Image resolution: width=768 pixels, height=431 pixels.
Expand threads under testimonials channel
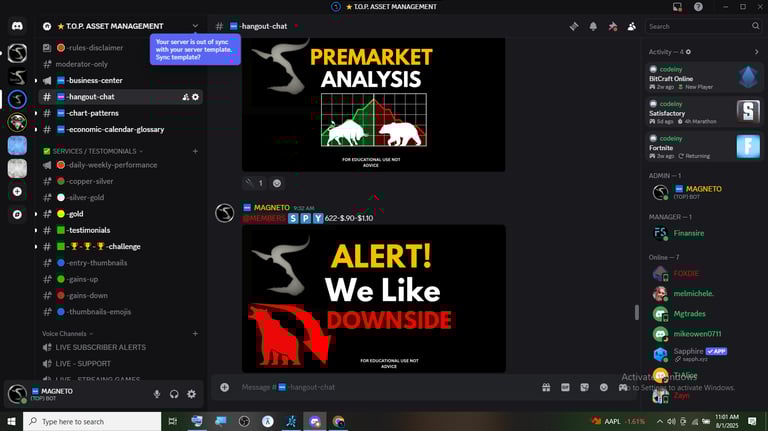point(36,230)
